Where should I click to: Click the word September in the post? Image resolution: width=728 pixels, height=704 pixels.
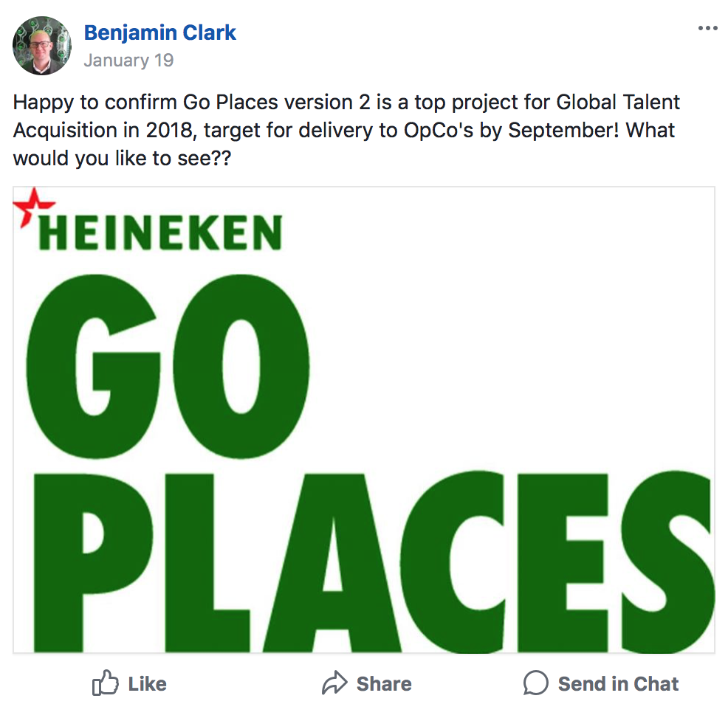(x=563, y=131)
